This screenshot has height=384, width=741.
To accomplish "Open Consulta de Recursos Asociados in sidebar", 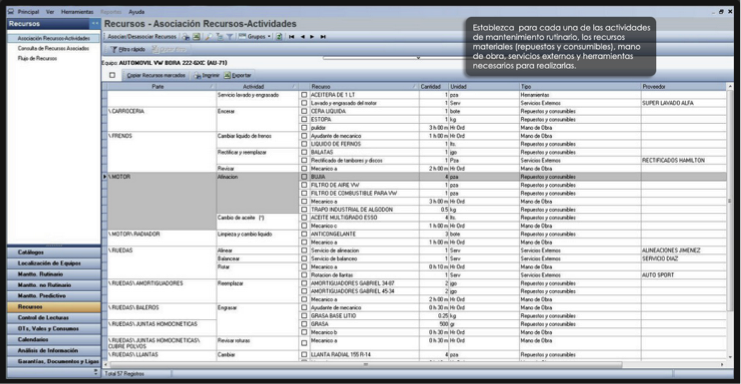I will click(53, 48).
